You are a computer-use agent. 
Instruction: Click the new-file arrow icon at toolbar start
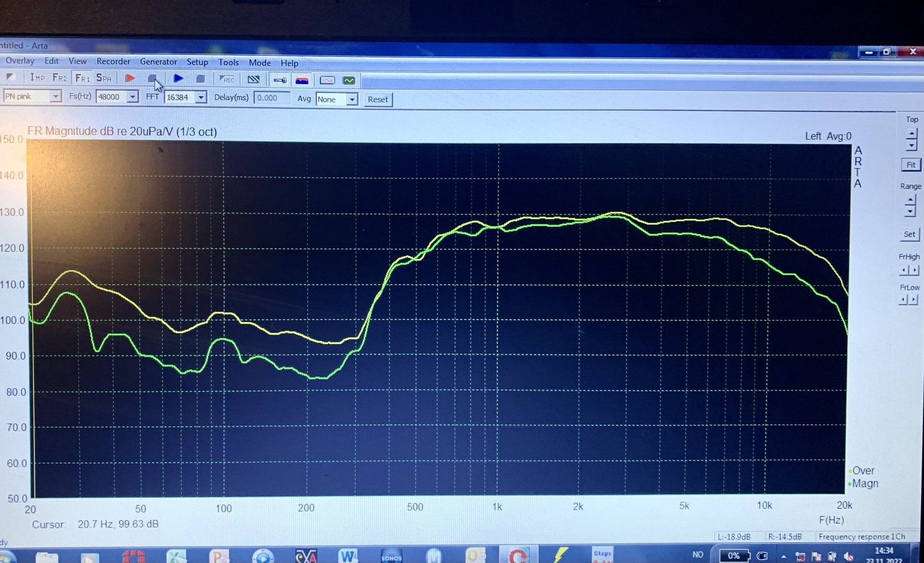(11, 77)
